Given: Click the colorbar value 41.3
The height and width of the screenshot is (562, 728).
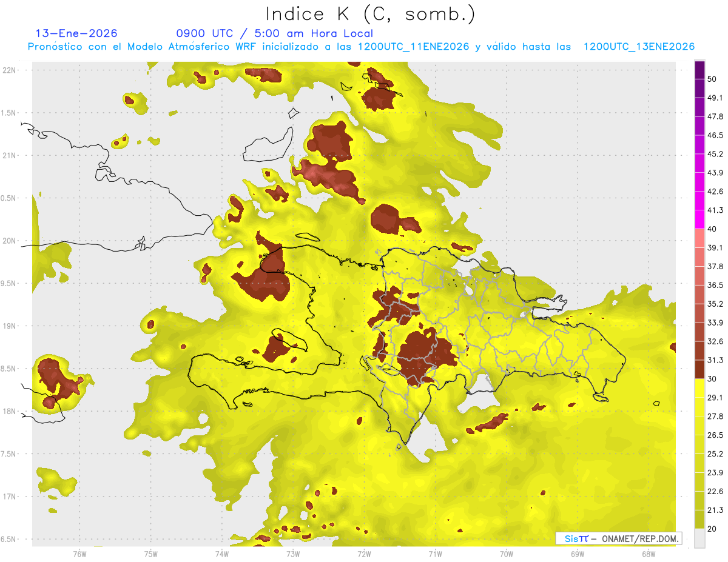Looking at the screenshot, I should pyautogui.click(x=715, y=210).
